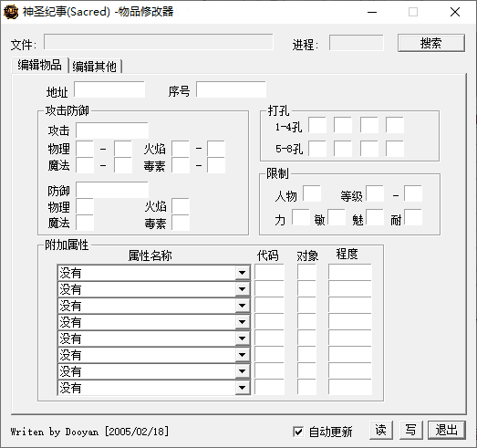This screenshot has height=448, width=477.
Task: Click the 力 requirement field
Action: click(301, 217)
